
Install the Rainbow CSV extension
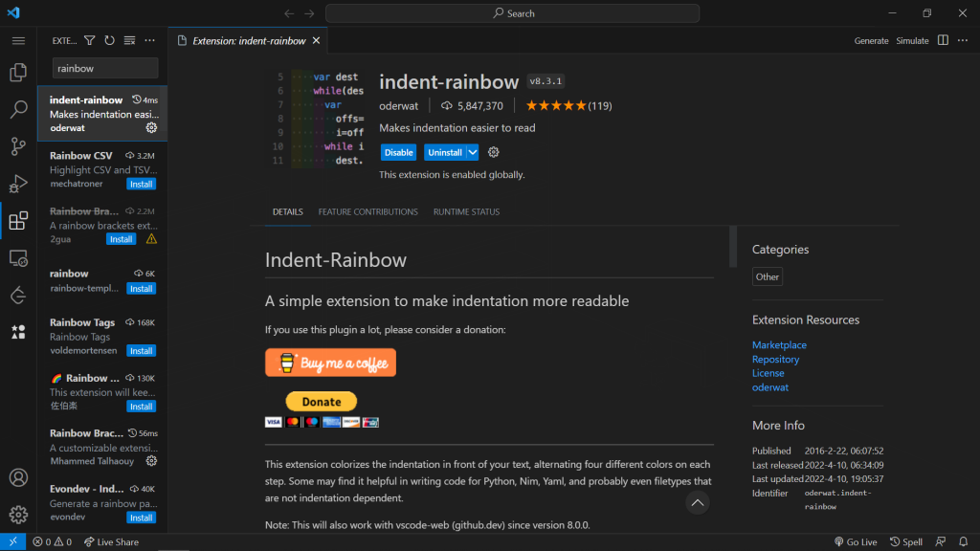(142, 185)
